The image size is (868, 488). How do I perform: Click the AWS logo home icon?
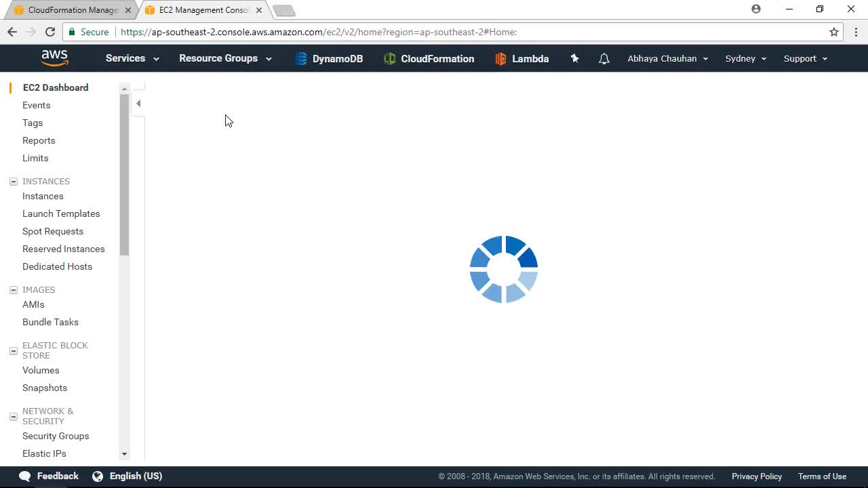[54, 58]
